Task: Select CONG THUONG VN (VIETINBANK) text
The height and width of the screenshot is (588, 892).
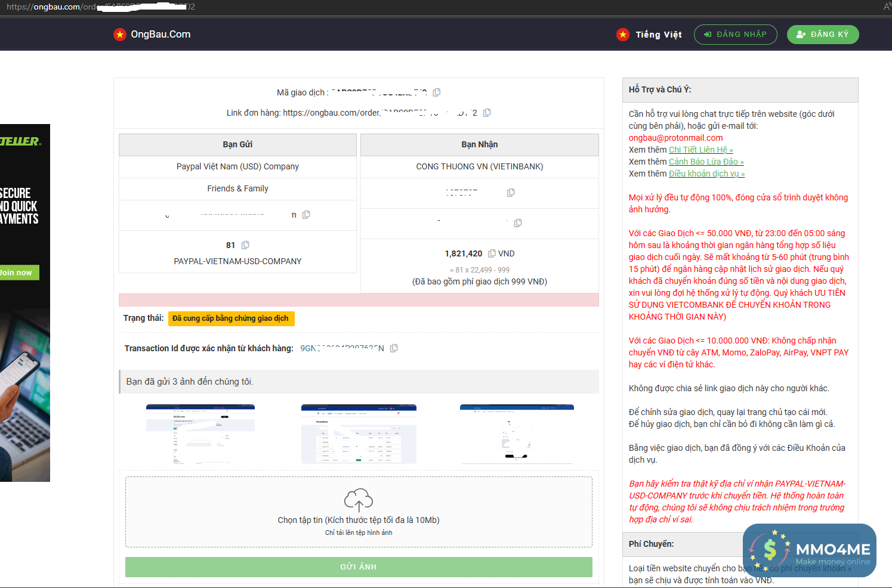Action: point(480,166)
